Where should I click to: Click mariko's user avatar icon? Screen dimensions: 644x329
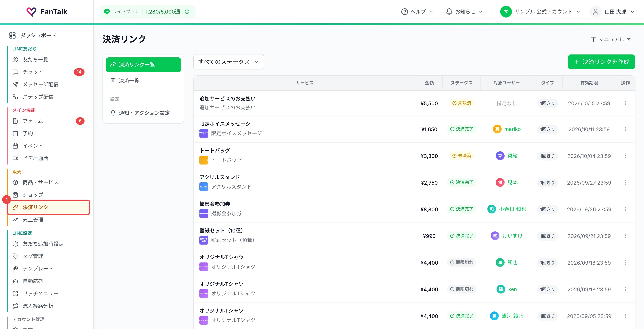[x=497, y=129]
